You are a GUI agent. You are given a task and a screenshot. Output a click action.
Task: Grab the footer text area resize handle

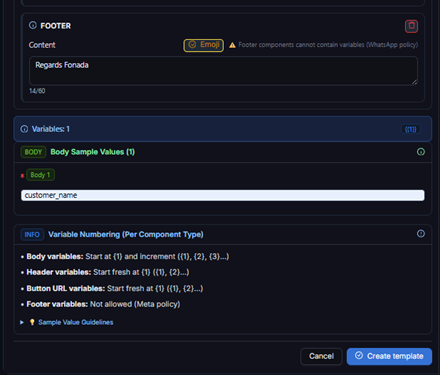coord(414,82)
